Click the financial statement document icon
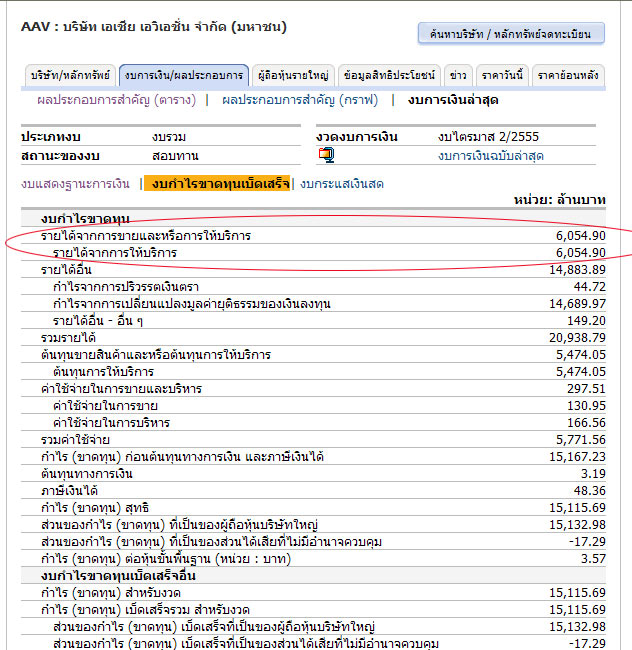 pos(326,155)
